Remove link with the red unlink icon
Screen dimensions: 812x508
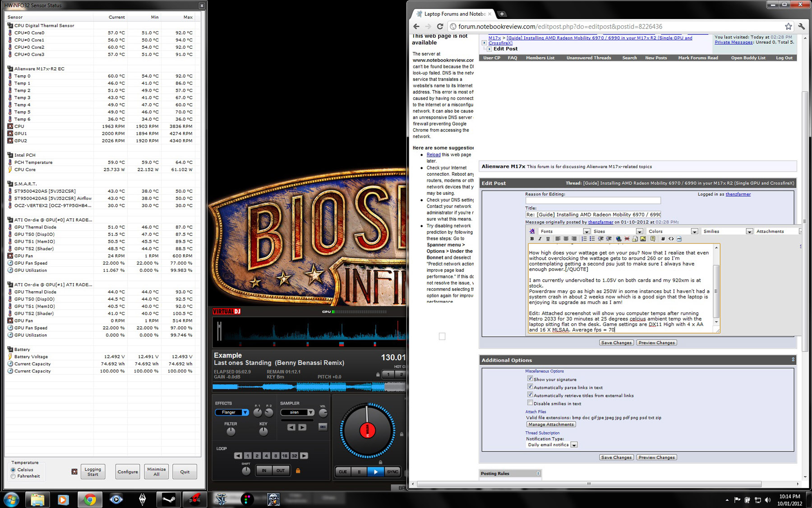click(627, 239)
